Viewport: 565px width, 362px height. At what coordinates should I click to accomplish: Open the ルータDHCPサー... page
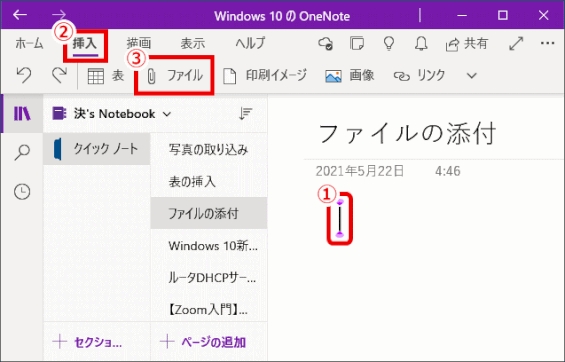209,278
